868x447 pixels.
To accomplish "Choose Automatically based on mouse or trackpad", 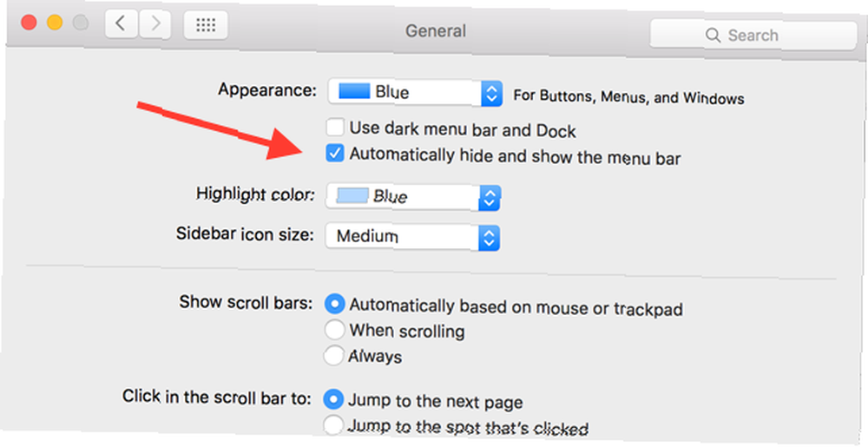I will [x=334, y=304].
